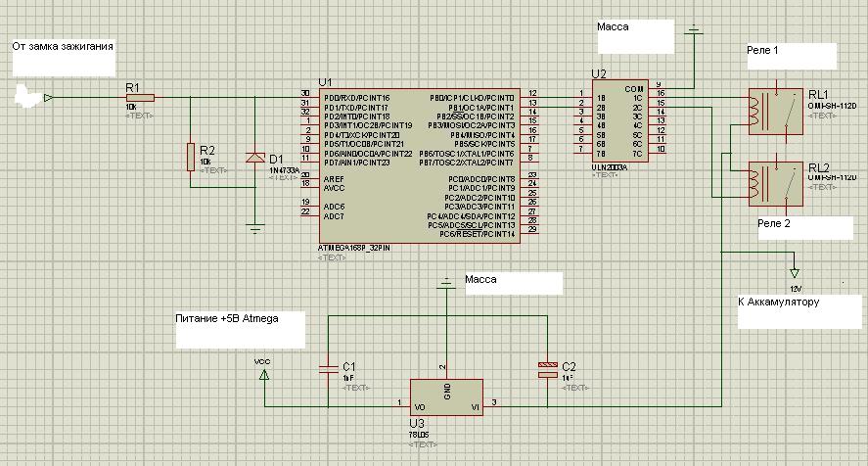Select the ULN2003A driver chip U2
Image resolution: width=868 pixels, height=466 pixels.
coord(620,121)
